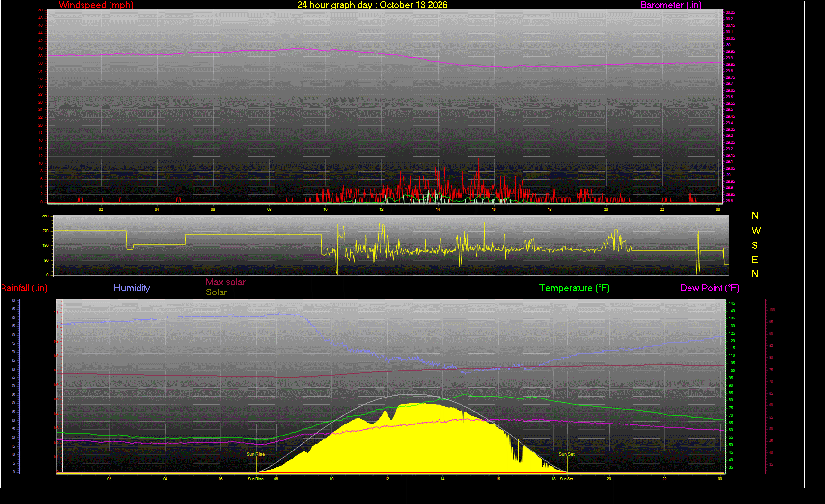Click the yellow Solar legend label

216,292
